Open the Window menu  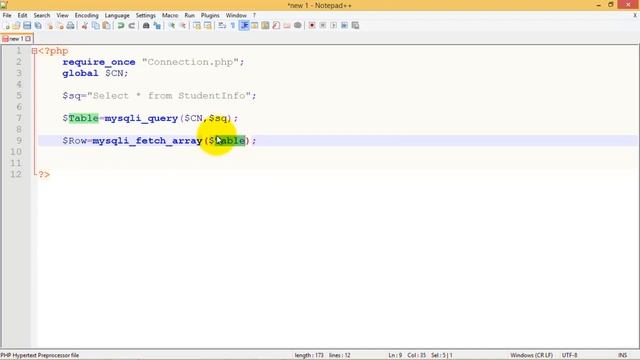[236, 16]
